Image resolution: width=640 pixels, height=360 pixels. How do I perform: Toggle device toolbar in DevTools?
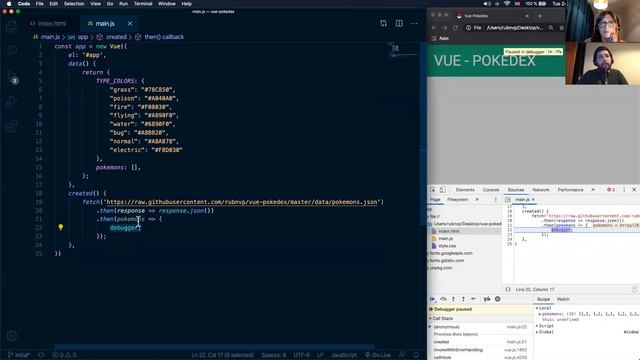click(x=442, y=190)
